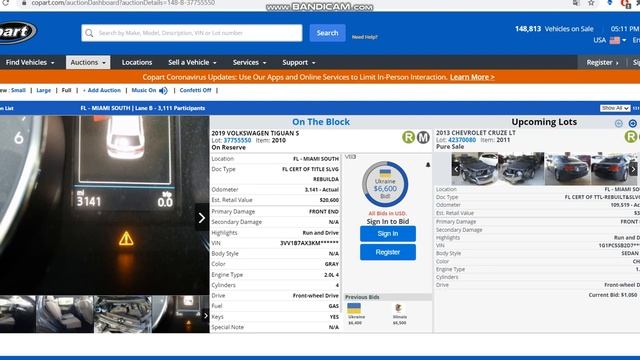Open the Learn More coronavirus link
Viewport: 640px width, 360px height.
pos(472,77)
